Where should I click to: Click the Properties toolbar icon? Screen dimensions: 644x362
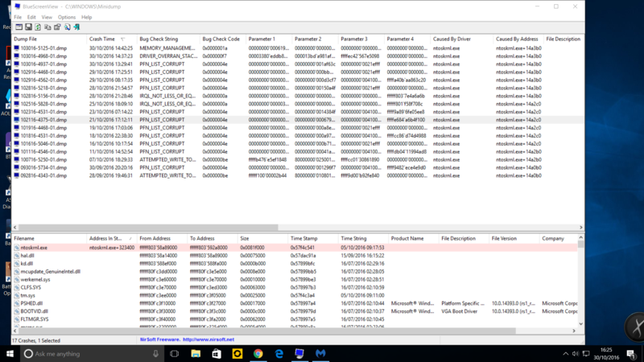pyautogui.click(x=57, y=27)
